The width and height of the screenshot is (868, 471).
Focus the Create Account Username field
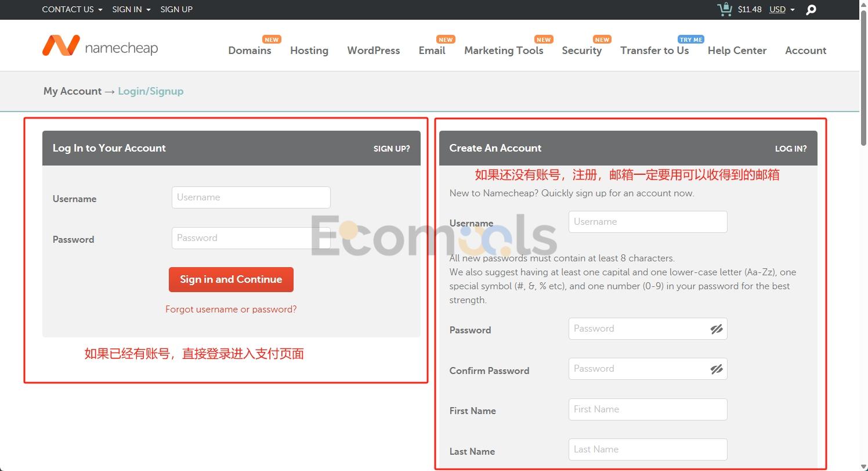[648, 222]
